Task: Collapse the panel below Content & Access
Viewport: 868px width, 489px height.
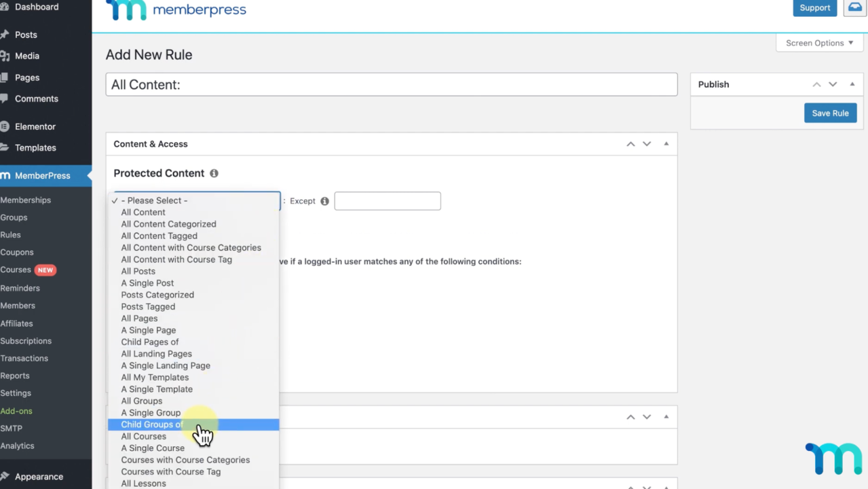Action: click(666, 416)
